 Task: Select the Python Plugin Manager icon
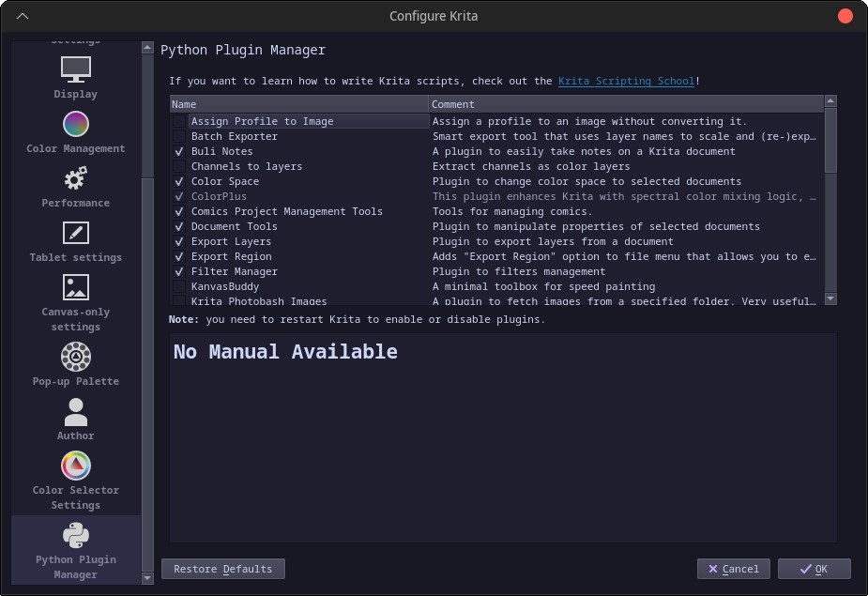point(75,535)
